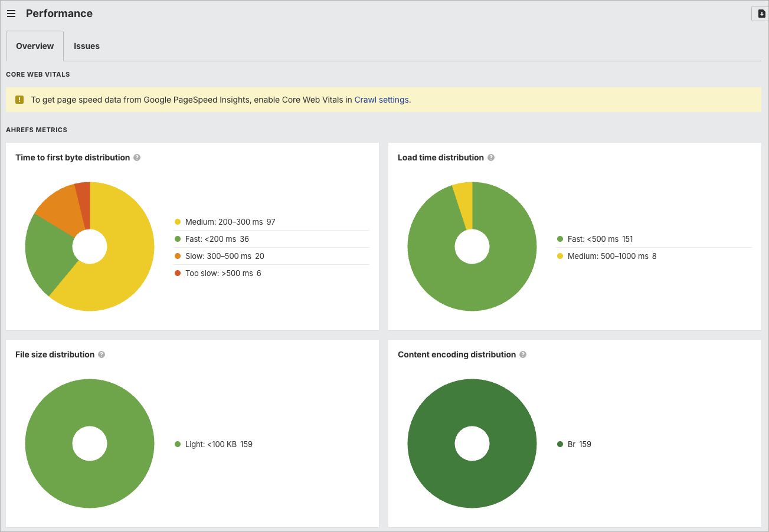769x532 pixels.
Task: Toggle the Br encoding legend entry
Action: (574, 444)
